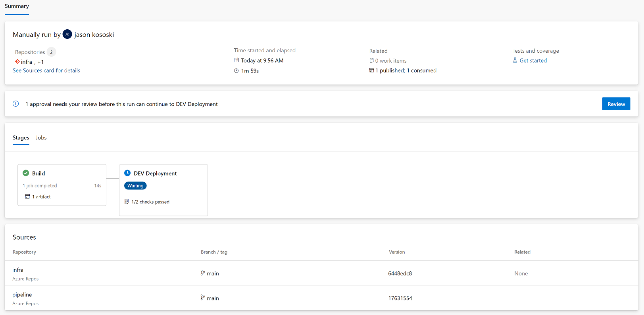Click the 1m 59s elapsed time
The width and height of the screenshot is (644, 315).
coord(250,71)
